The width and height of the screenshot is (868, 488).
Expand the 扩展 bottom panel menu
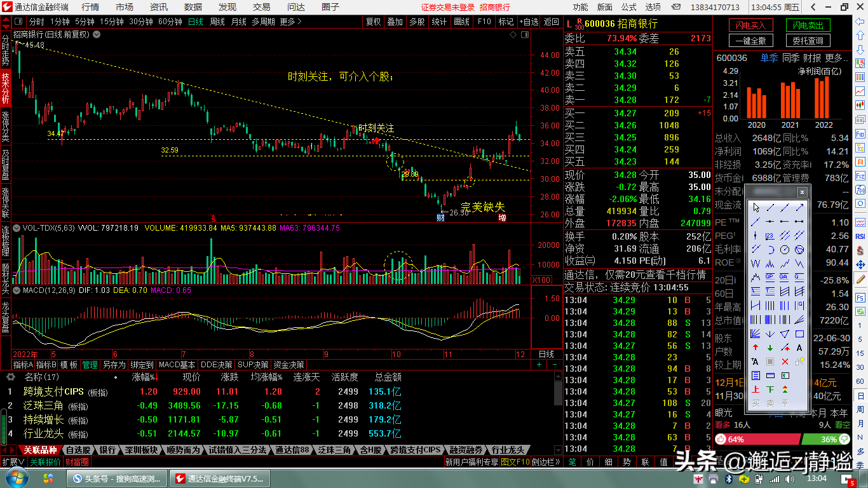pos(13,462)
